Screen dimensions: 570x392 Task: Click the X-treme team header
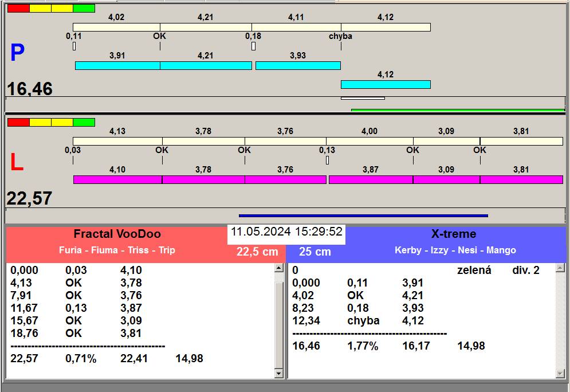pyautogui.click(x=454, y=234)
